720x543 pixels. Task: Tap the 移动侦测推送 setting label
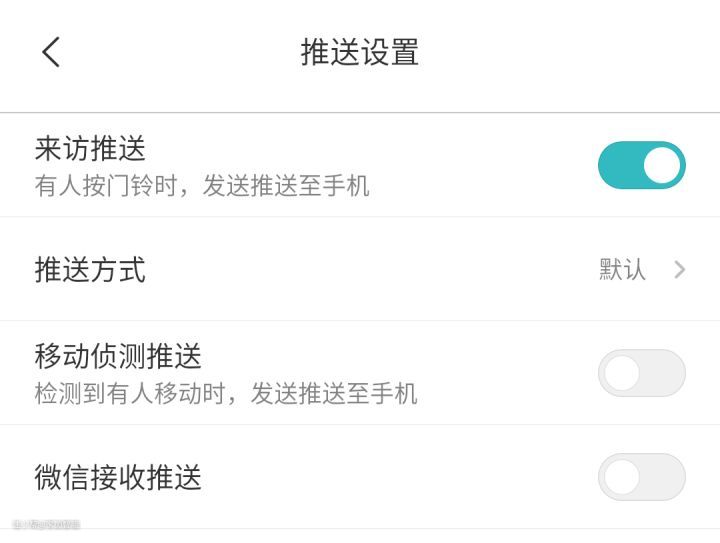(x=118, y=356)
